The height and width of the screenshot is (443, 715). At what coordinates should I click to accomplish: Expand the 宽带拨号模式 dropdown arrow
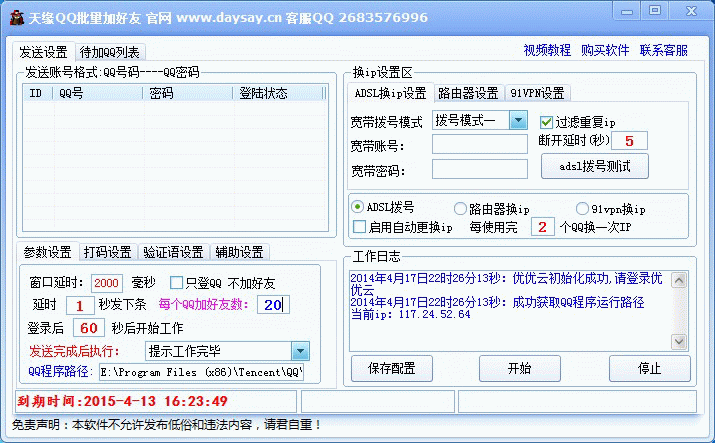518,120
